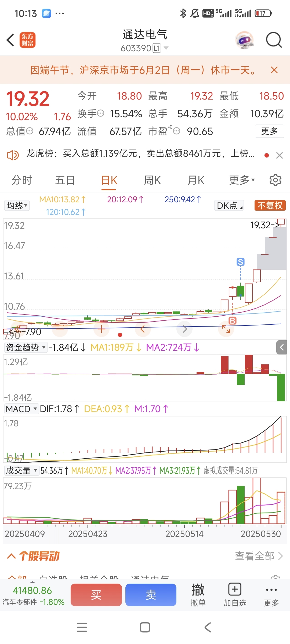Open the 均线 indicator dropdown
Image resolution: width=290 pixels, height=644 pixels.
coord(17,206)
